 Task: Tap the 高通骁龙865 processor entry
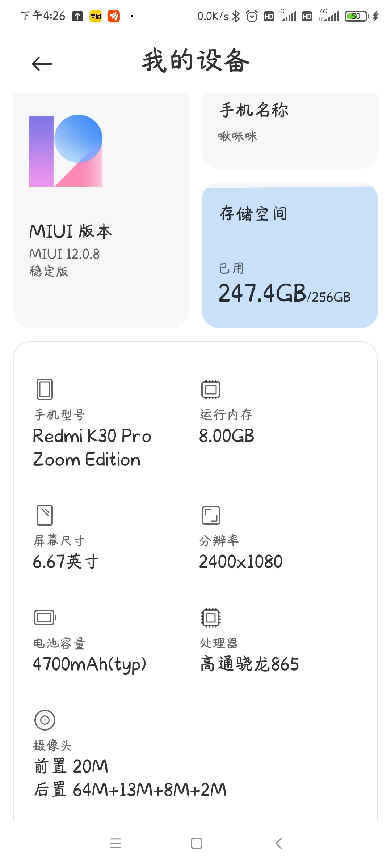[249, 664]
